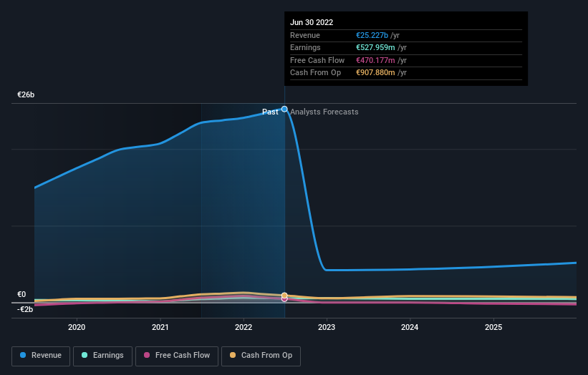
Task: Click the pink Free Cash Flow data point marker
Action: click(284, 299)
